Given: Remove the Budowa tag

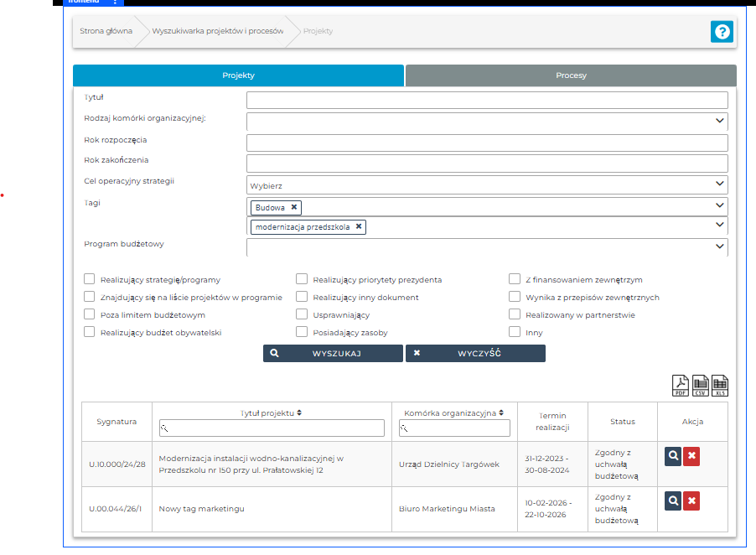Looking at the screenshot, I should click(x=294, y=207).
